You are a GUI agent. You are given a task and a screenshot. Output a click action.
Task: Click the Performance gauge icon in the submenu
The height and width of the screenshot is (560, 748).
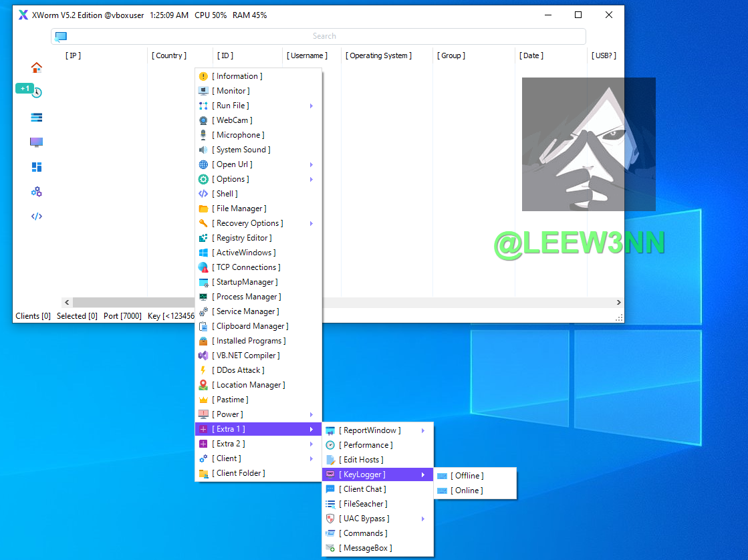[x=330, y=445]
